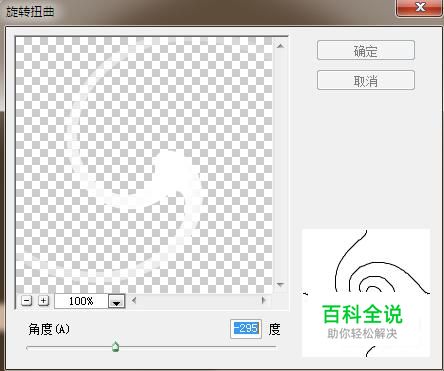This screenshot has width=444, height=371.
Task: Click the 100% zoom value field
Action: [x=81, y=301]
